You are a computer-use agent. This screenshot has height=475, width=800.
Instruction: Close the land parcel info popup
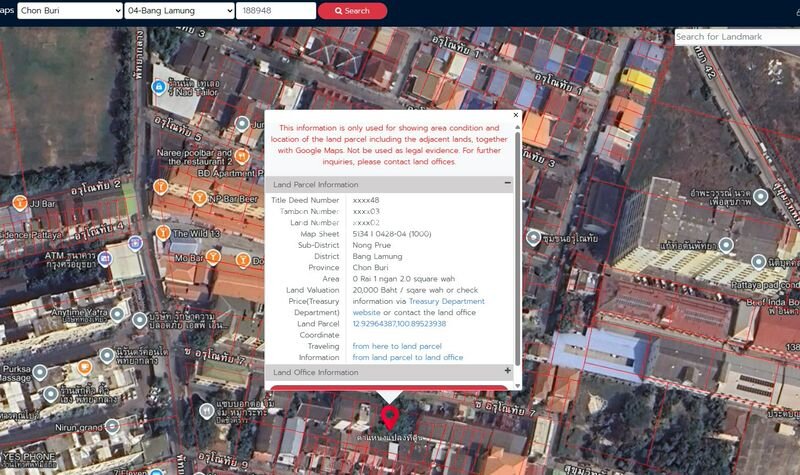coord(515,115)
